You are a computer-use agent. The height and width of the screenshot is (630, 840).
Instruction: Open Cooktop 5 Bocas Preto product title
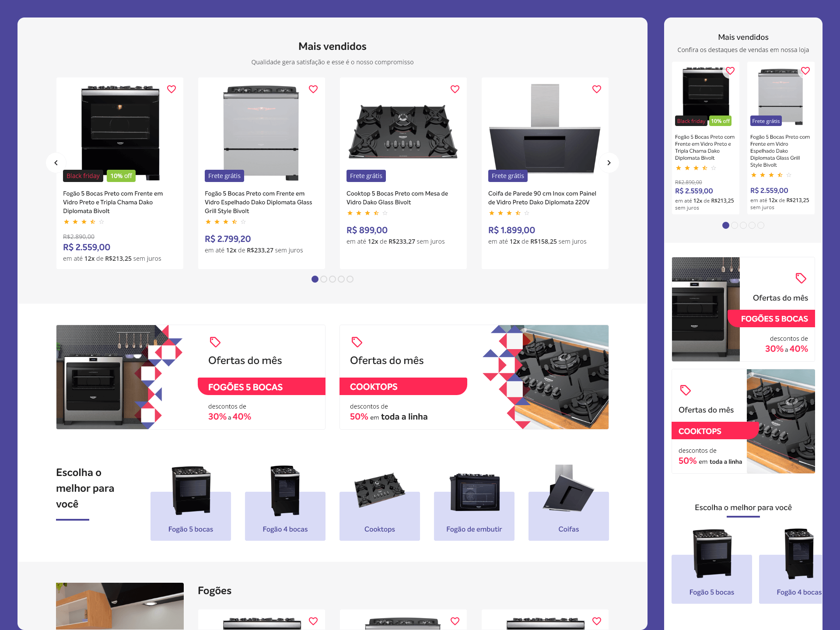pyautogui.click(x=397, y=198)
